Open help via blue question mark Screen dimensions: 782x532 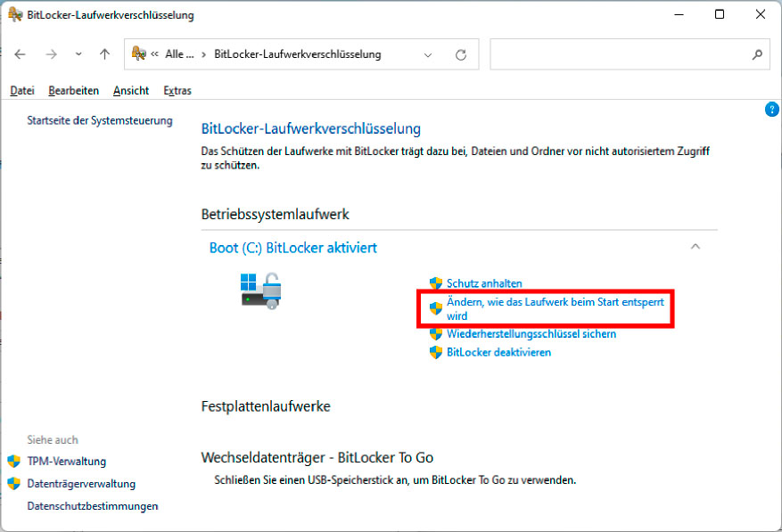click(772, 109)
